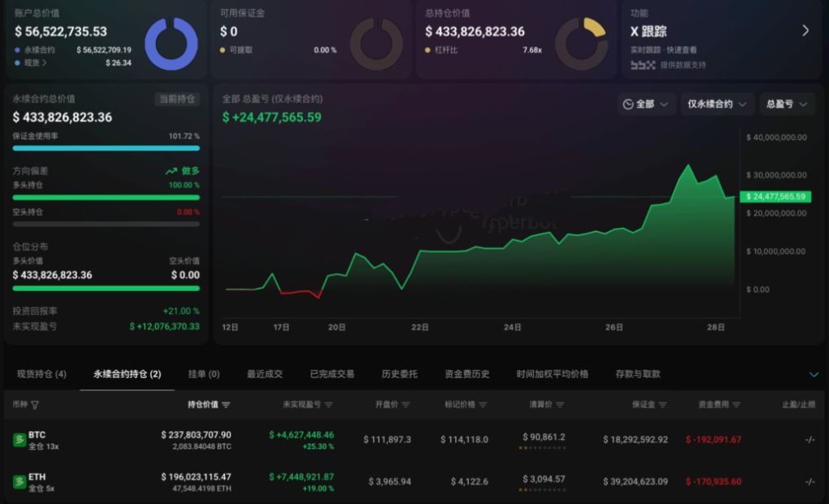Open the 全部 time range dropdown
This screenshot has height=504, width=829.
click(645, 104)
